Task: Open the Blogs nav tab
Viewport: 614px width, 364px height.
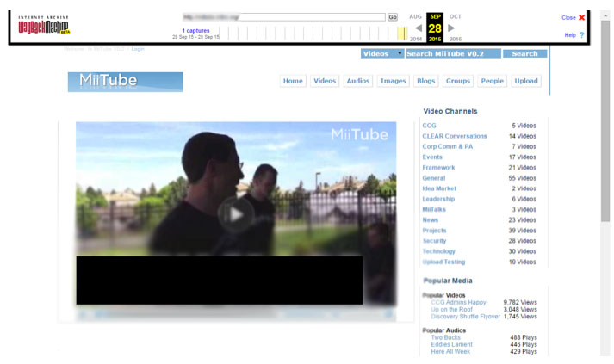Action: (x=425, y=81)
